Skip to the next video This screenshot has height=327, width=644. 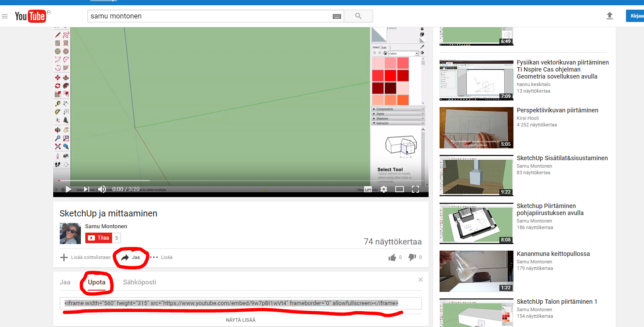(x=87, y=189)
